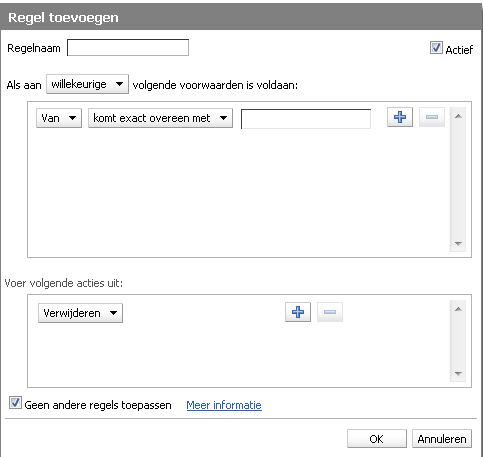Remove the action with the minus icon
483x457 pixels.
[330, 312]
